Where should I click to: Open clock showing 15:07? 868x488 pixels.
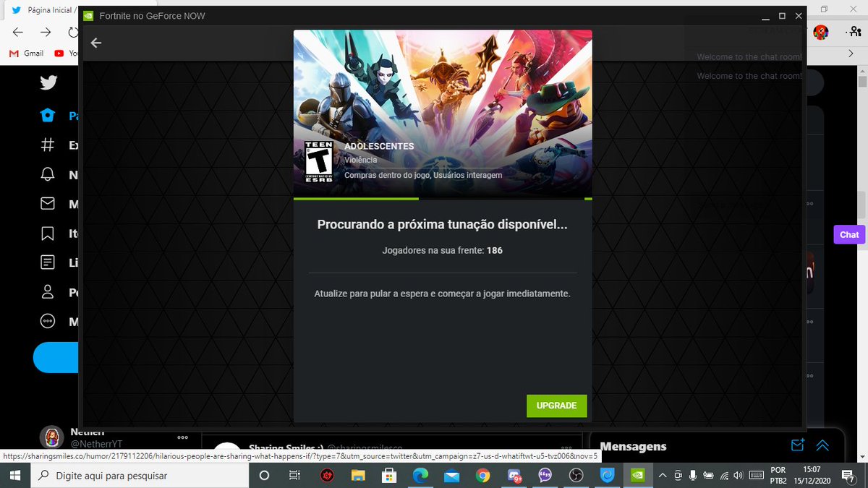point(812,476)
